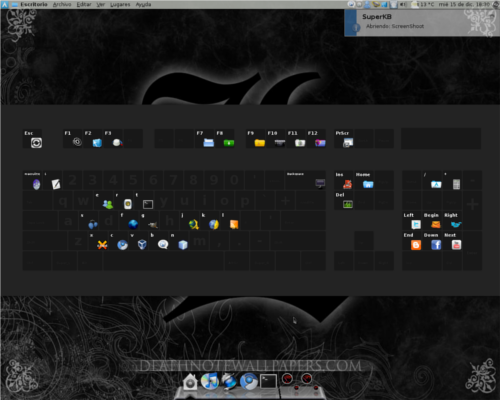500x400 pixels.
Task: Launch VirtualBox cube on v key
Action: pyautogui.click(x=142, y=245)
